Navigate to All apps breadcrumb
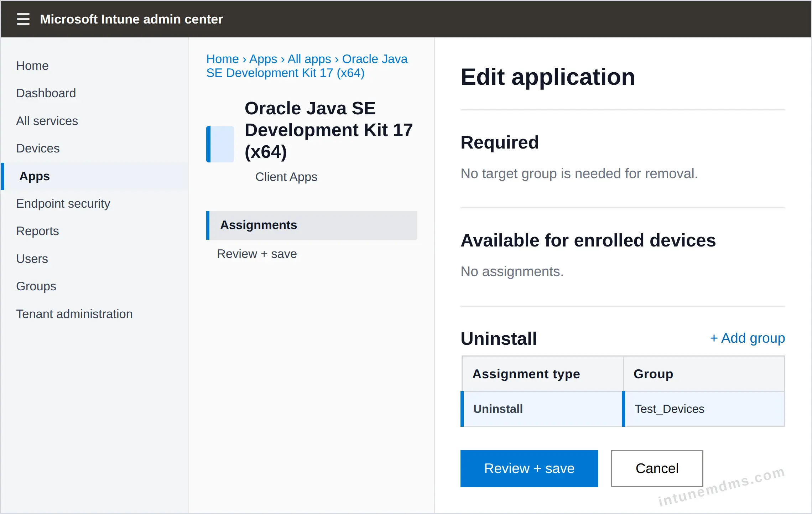The image size is (812, 514). (x=309, y=59)
